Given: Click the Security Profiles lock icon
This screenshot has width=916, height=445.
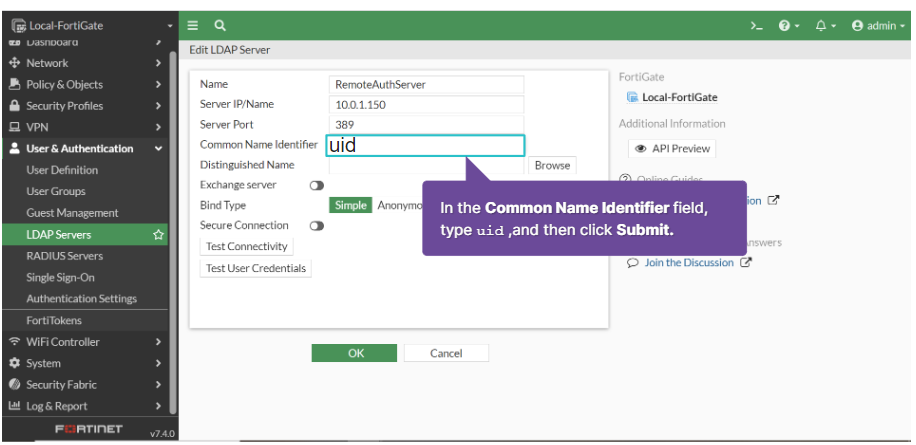Looking at the screenshot, I should point(15,106).
